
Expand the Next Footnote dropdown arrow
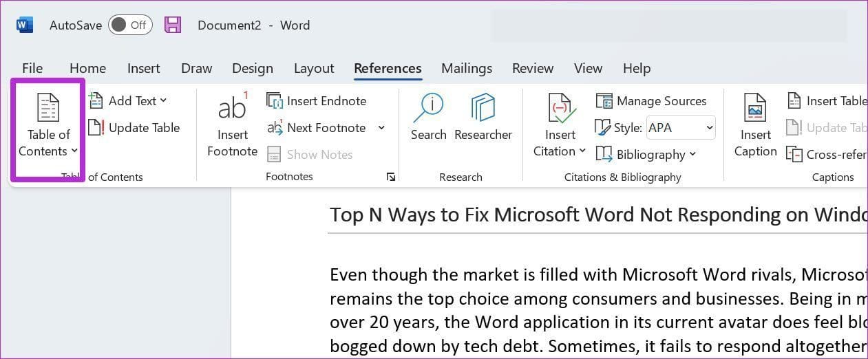tap(381, 128)
